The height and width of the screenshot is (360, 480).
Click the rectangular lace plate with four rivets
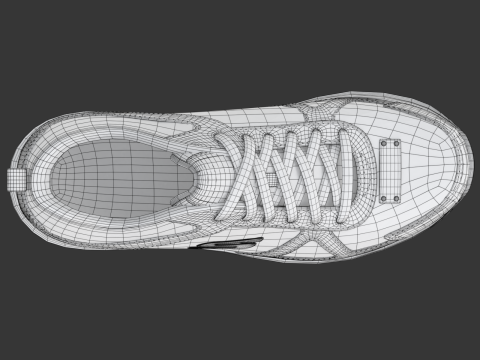(390, 171)
